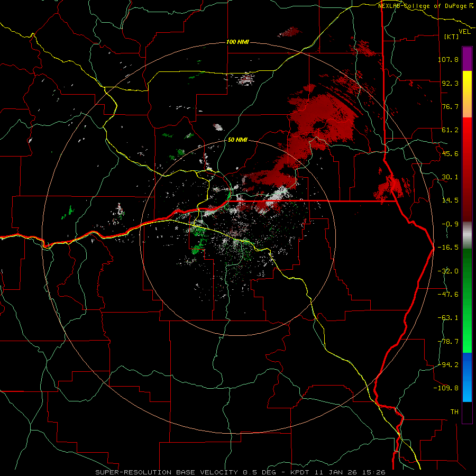Click the blue segment of color bar

(467, 377)
